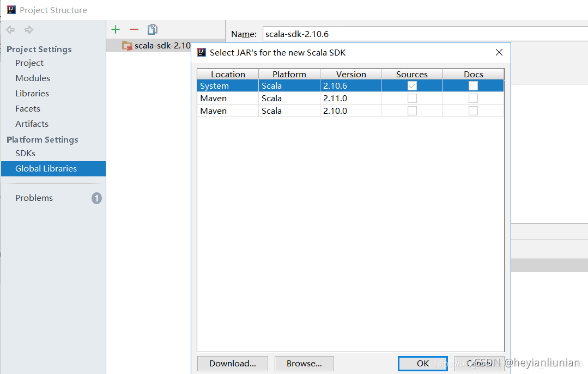Select the scala-sdk-2.10 library folder icon

pyautogui.click(x=127, y=46)
